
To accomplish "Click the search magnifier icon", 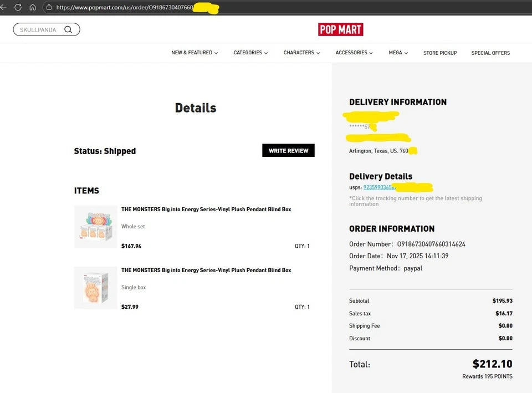I will pos(68,29).
